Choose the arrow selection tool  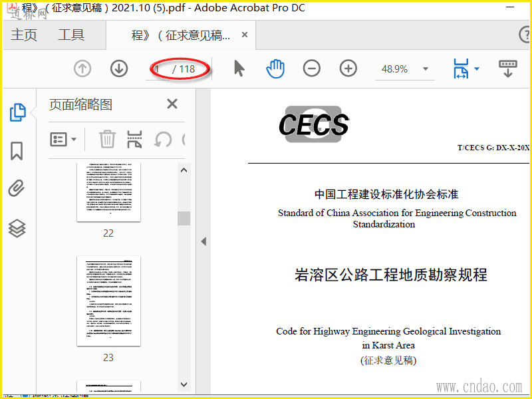click(239, 68)
